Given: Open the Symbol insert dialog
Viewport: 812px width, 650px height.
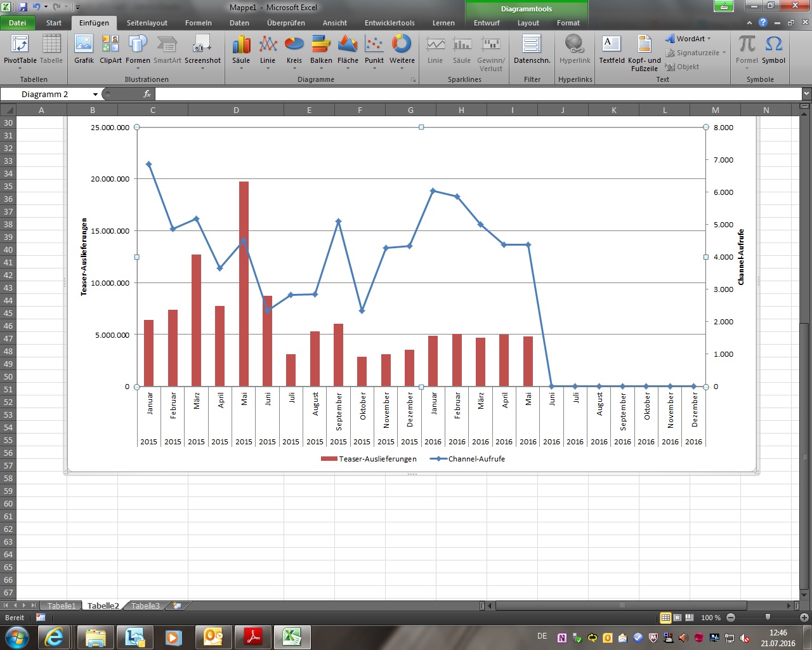Looking at the screenshot, I should point(773,50).
